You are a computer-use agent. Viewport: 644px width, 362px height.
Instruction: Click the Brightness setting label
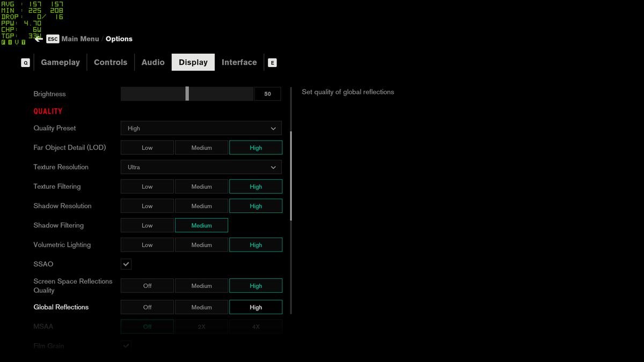coord(49,94)
